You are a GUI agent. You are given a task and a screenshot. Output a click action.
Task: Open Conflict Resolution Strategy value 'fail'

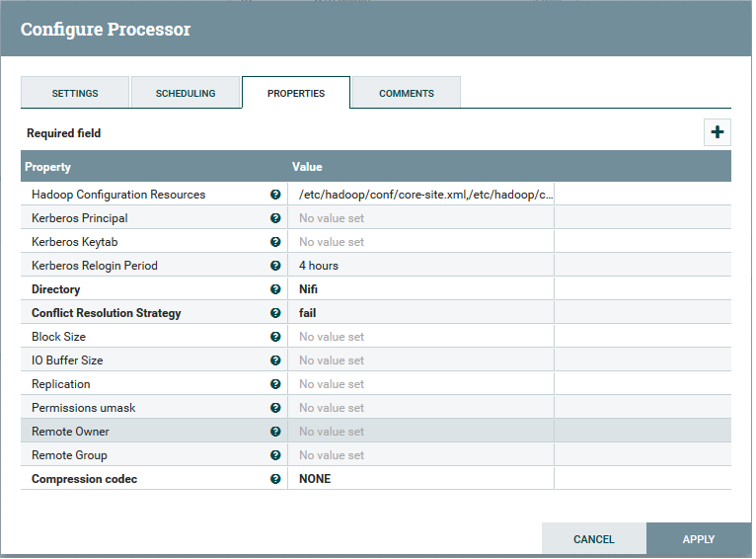tap(419, 313)
